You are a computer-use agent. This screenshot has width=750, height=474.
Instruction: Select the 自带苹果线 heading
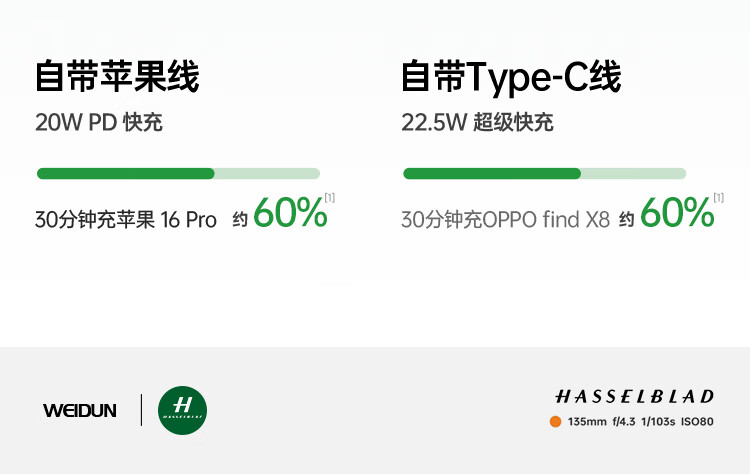pyautogui.click(x=117, y=77)
